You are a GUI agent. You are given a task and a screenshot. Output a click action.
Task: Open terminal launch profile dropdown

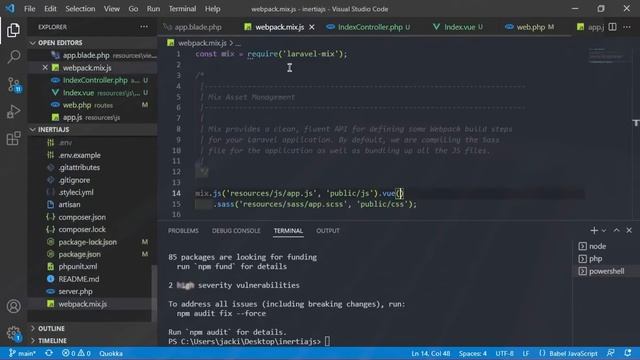click(x=604, y=231)
